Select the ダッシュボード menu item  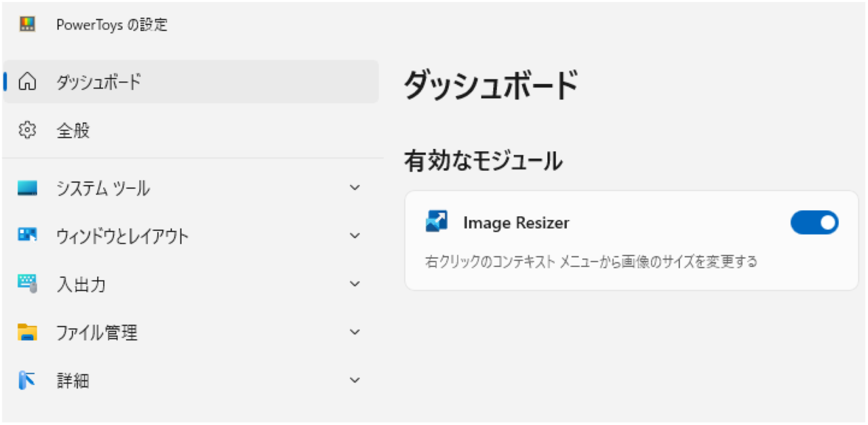tap(191, 82)
